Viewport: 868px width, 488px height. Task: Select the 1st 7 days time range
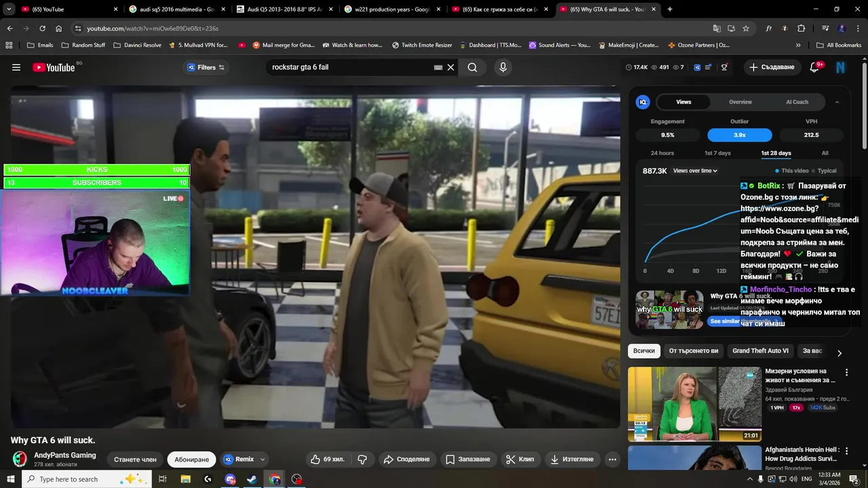point(717,153)
